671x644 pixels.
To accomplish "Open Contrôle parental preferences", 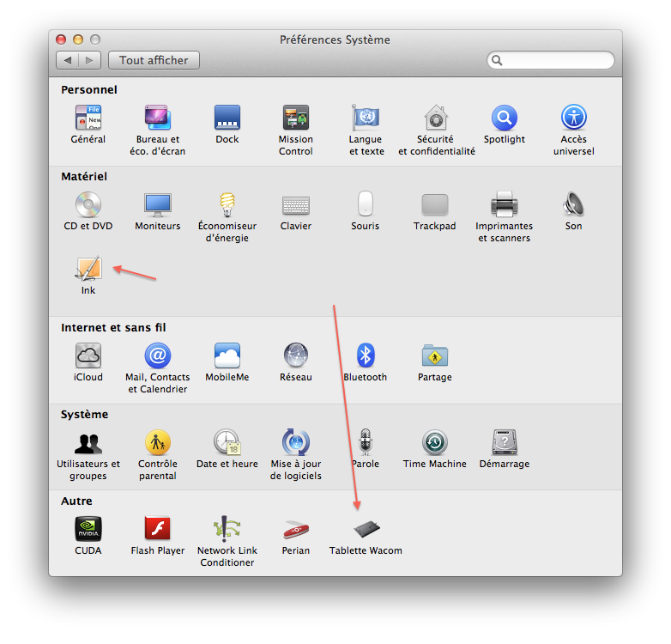I will click(x=158, y=443).
